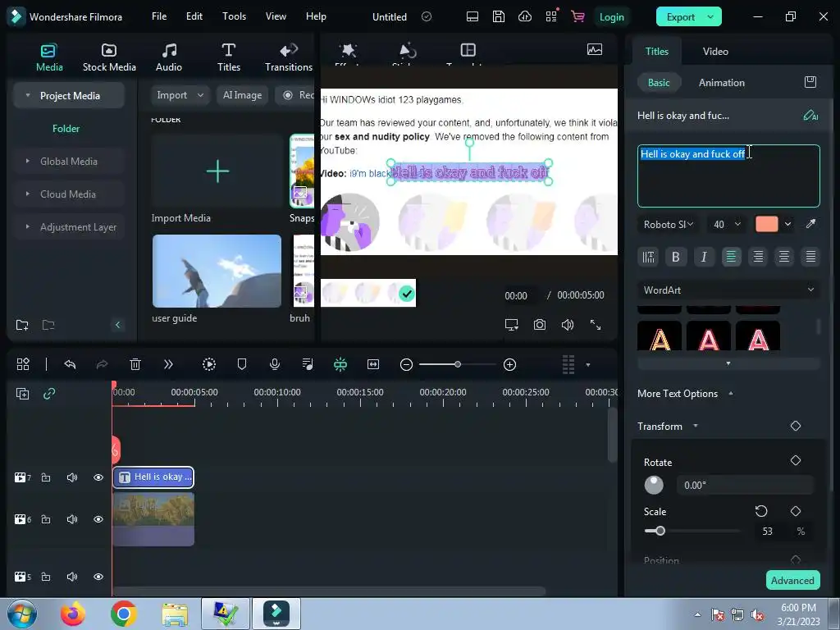The height and width of the screenshot is (630, 840).
Task: Expand Global Media tree item
Action: coord(27,162)
